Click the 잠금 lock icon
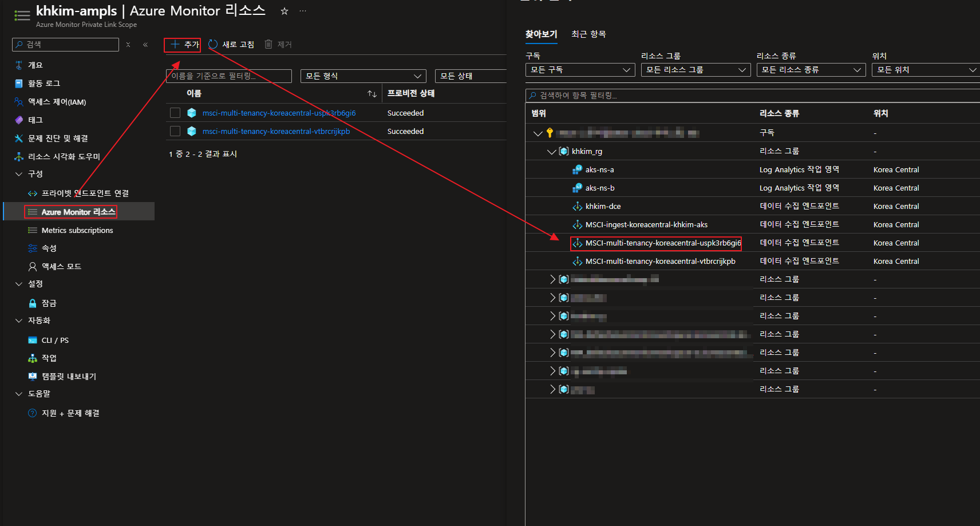The image size is (980, 526). point(33,303)
